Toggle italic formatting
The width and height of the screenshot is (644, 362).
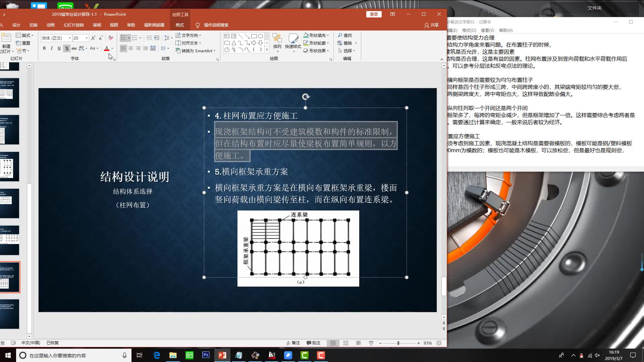click(52, 48)
